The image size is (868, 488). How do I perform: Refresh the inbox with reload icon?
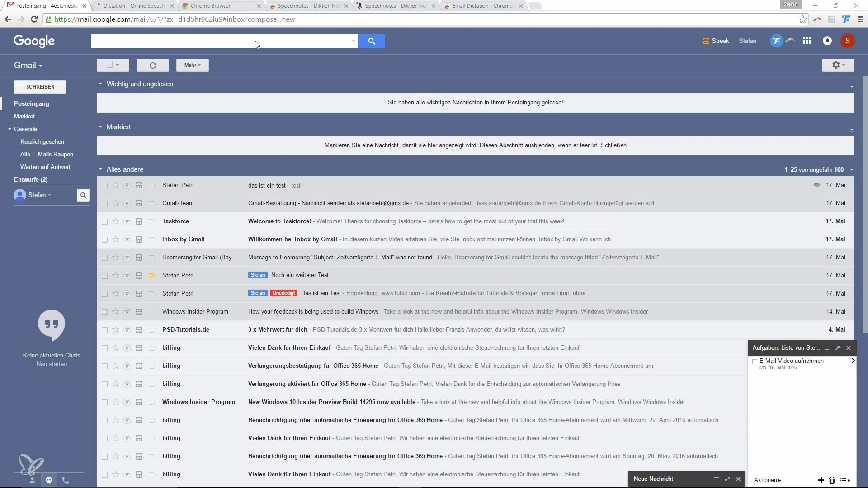coord(153,66)
